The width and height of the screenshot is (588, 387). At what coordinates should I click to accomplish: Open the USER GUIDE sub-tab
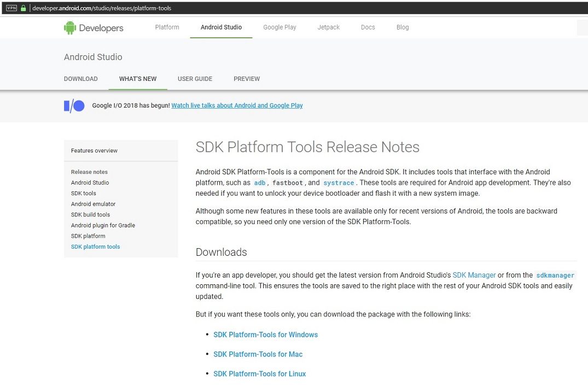click(x=195, y=79)
